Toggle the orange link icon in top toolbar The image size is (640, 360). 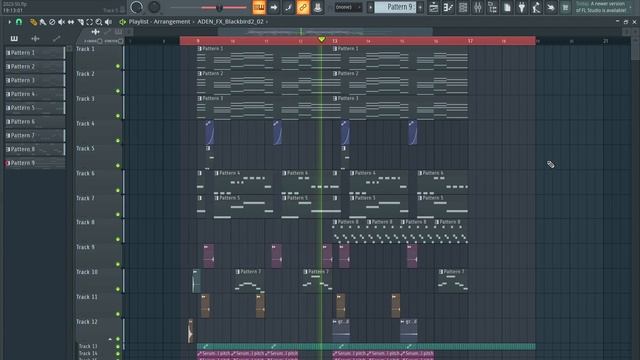coord(303,7)
